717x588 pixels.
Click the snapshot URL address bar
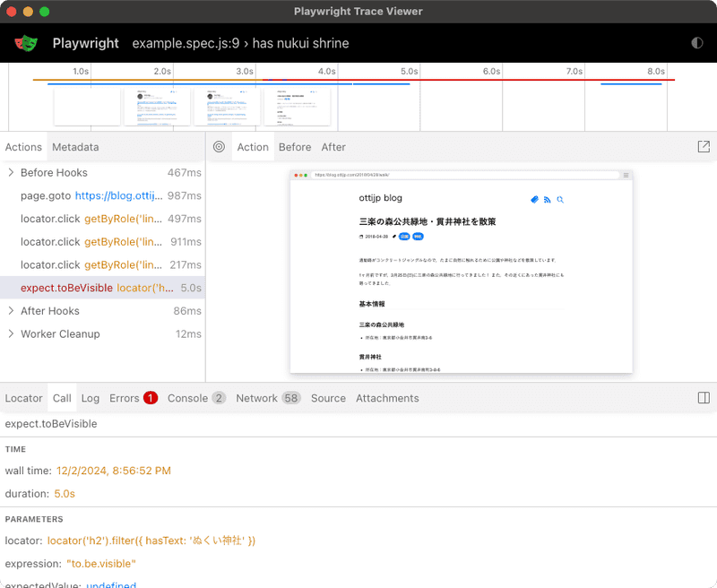click(x=465, y=175)
